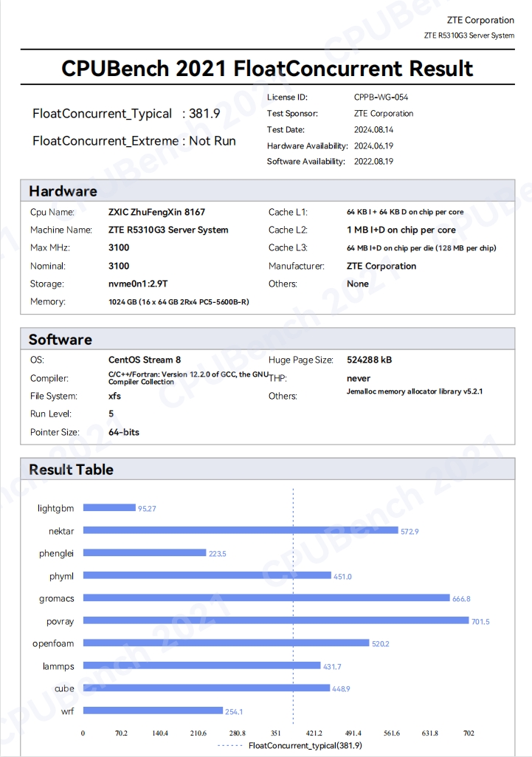Click Cache L2 value 1 MB I+D
The height and width of the screenshot is (757, 532).
tap(401, 230)
